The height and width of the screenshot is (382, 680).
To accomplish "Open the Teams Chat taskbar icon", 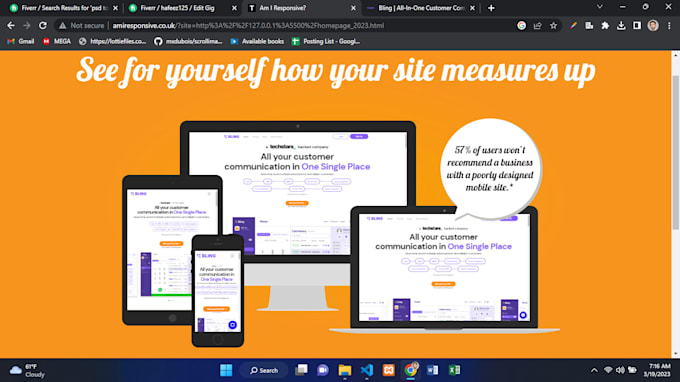I will pos(323,370).
